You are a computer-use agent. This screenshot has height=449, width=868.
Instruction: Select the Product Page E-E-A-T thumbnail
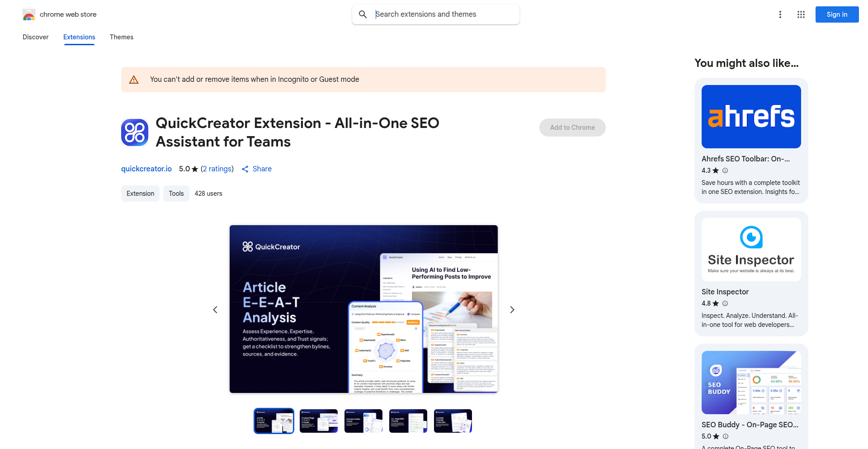[x=319, y=421]
